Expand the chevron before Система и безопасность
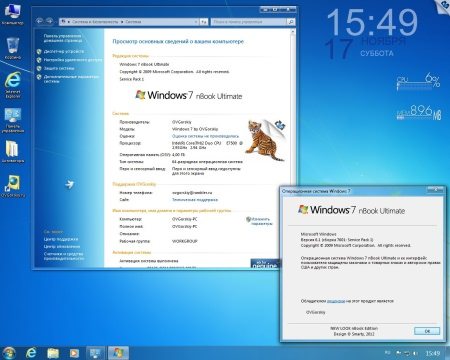This screenshot has width=450, height=360. (x=69, y=22)
